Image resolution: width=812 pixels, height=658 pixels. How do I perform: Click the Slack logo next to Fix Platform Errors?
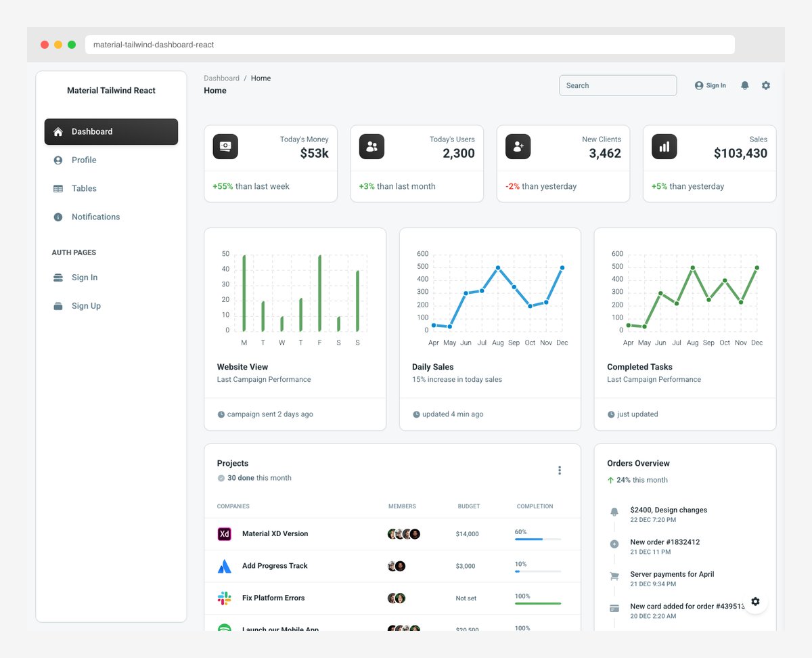(224, 598)
